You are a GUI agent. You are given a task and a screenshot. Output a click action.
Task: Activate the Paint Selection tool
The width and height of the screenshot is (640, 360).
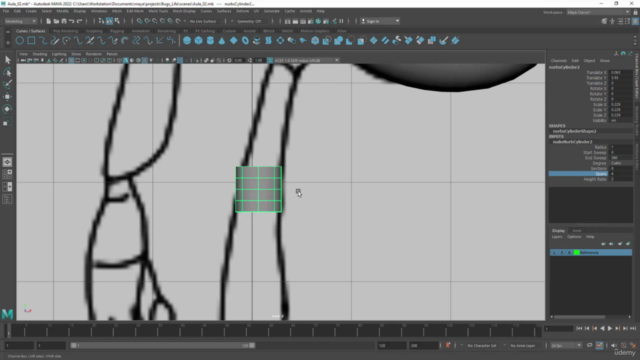[x=7, y=84]
